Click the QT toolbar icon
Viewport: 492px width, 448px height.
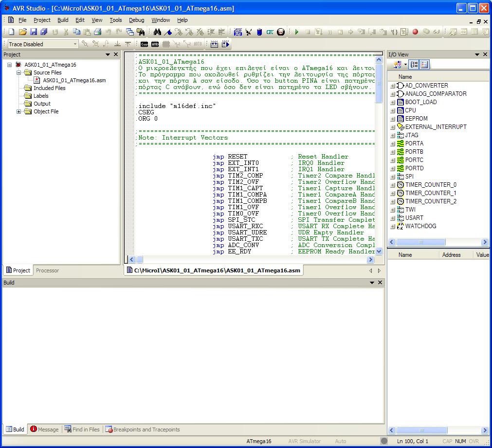pos(270,32)
